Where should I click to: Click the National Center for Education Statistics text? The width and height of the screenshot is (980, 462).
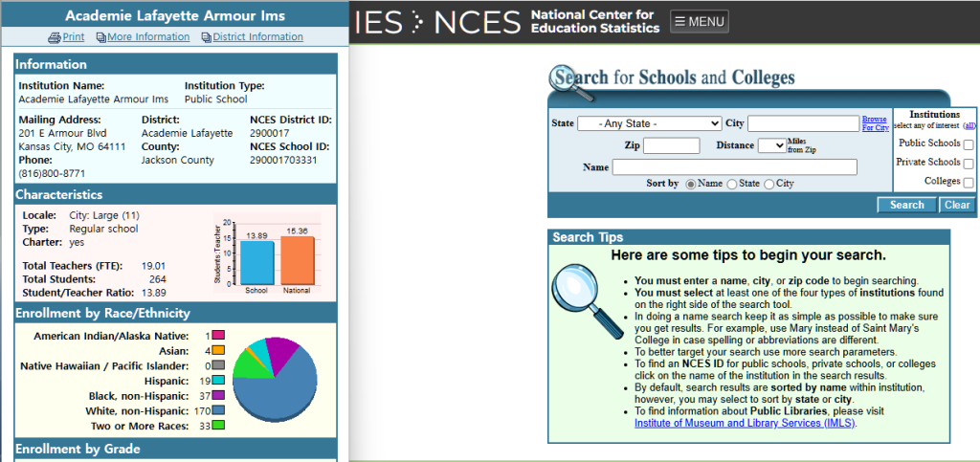tap(594, 21)
